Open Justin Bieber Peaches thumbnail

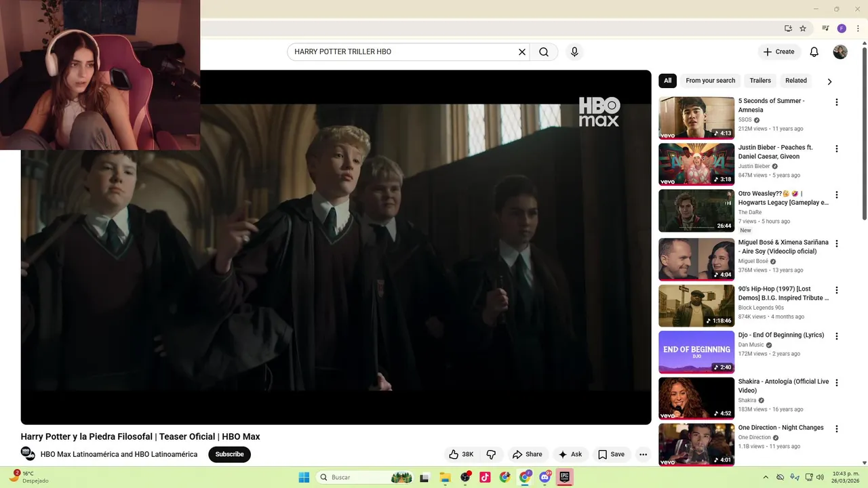pyautogui.click(x=696, y=164)
